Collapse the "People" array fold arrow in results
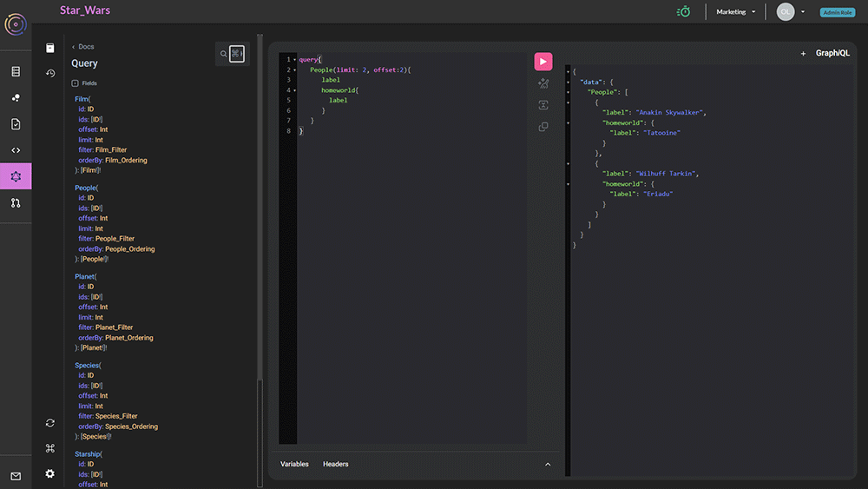Image resolution: width=868 pixels, height=489 pixels. point(568,92)
